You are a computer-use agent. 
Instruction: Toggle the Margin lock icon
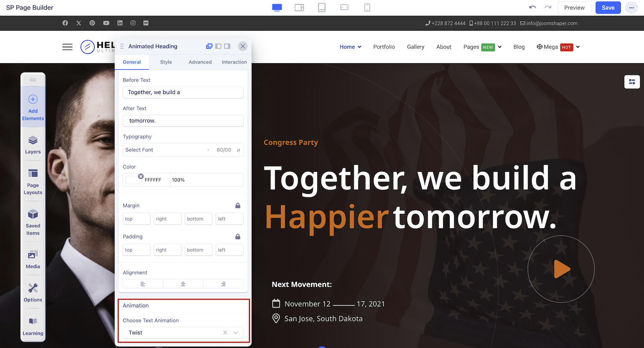[x=238, y=205]
